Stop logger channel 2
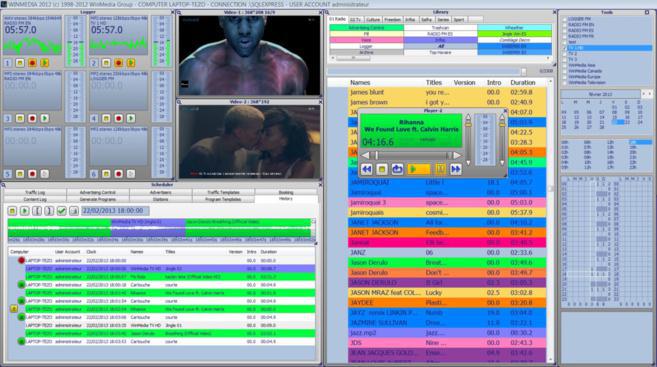657x367 pixels. 106,63
